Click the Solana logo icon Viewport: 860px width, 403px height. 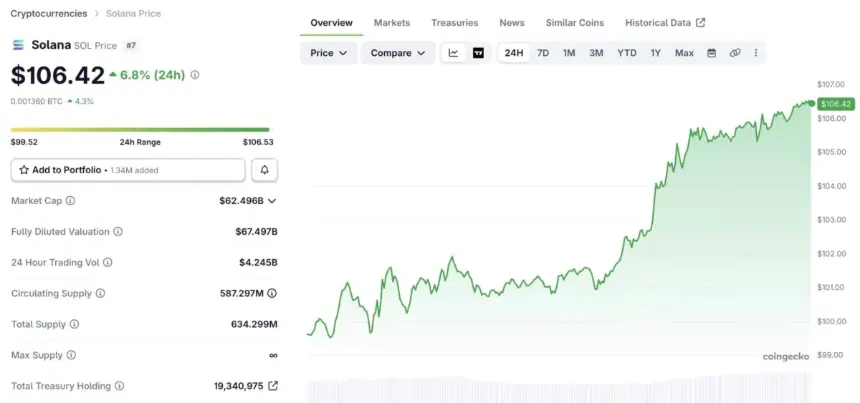[19, 45]
